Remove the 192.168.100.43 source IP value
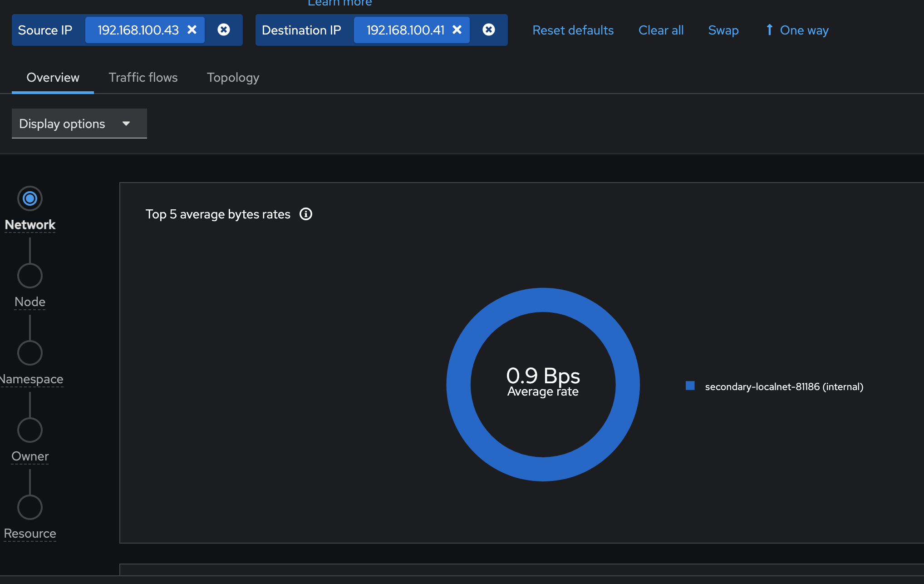This screenshot has width=924, height=584. (x=192, y=30)
